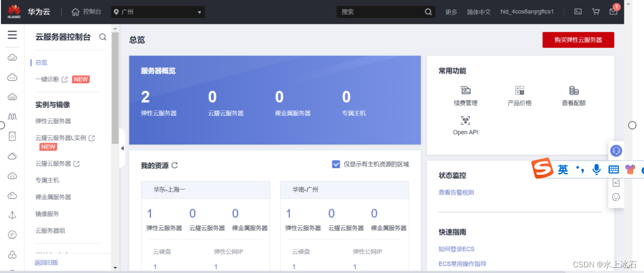Collapse the left sidebar with arrow handle
Viewport: 644px width, 273px height.
click(122, 148)
